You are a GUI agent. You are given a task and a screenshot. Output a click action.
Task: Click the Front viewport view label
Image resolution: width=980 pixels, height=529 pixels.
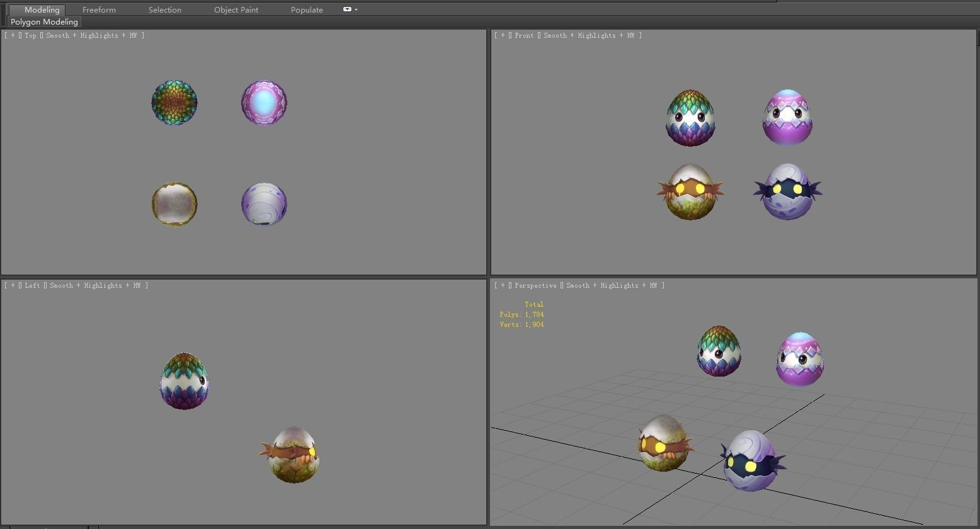pyautogui.click(x=524, y=36)
